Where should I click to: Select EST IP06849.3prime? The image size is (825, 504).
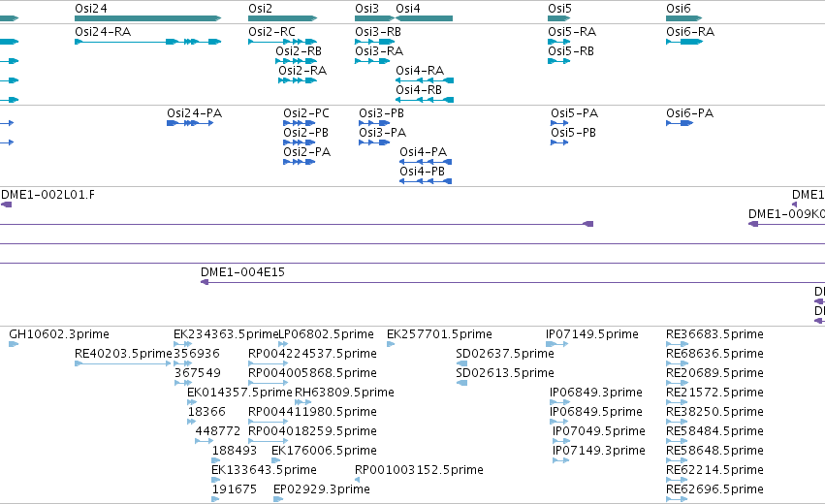[x=559, y=402]
